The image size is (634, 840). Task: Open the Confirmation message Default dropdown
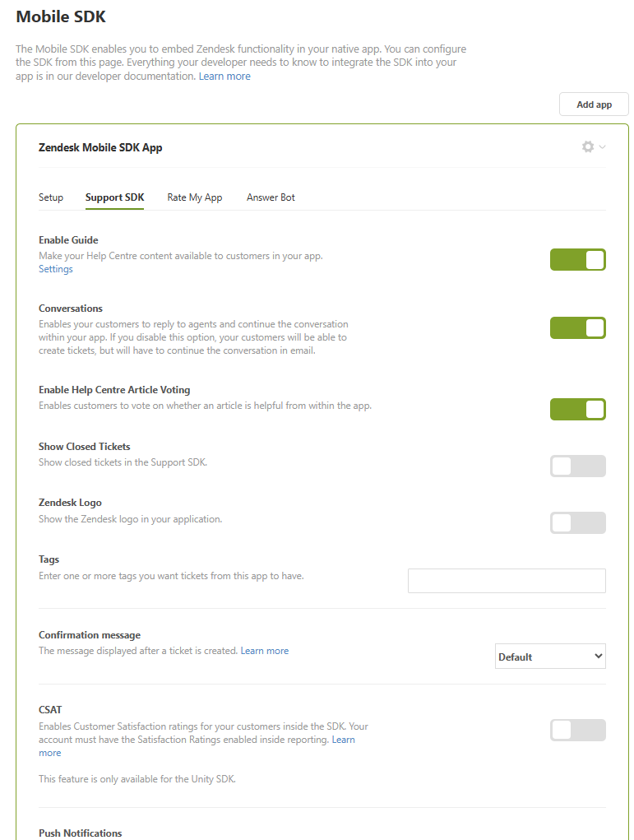(x=549, y=657)
